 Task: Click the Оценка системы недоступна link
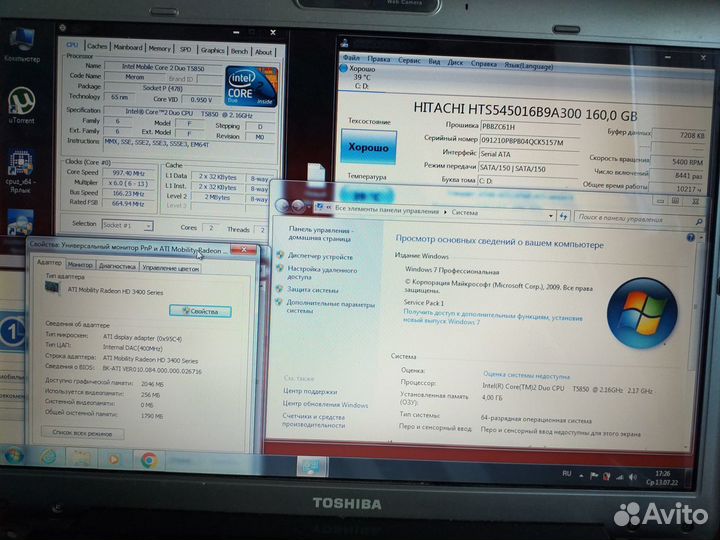pos(526,375)
